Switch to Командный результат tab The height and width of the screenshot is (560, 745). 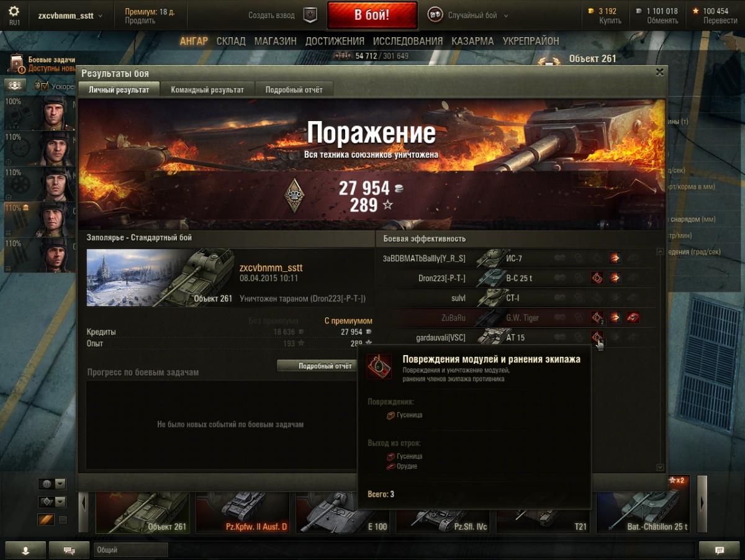click(x=207, y=90)
